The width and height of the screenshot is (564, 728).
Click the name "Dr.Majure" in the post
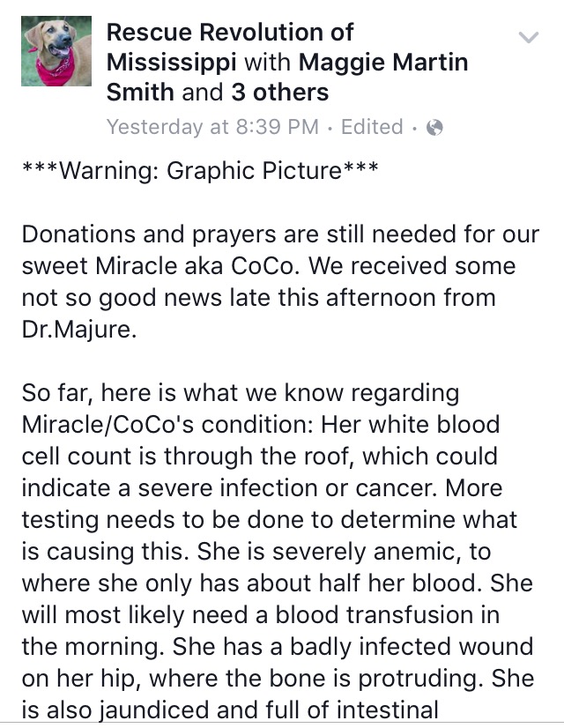pyautogui.click(x=80, y=331)
